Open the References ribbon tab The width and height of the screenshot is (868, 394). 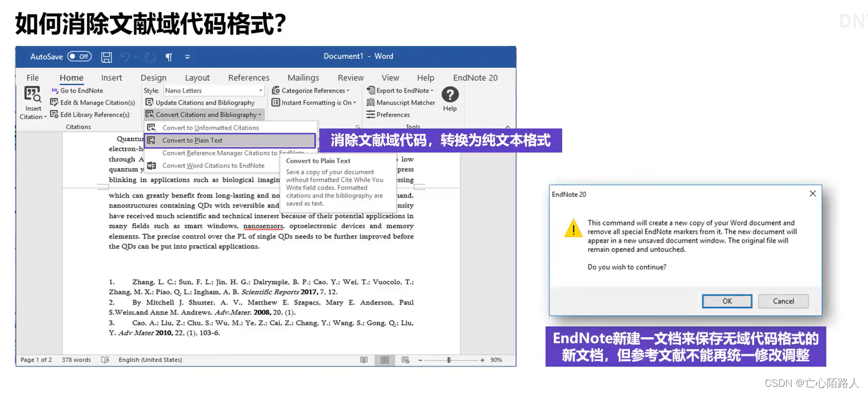point(248,78)
